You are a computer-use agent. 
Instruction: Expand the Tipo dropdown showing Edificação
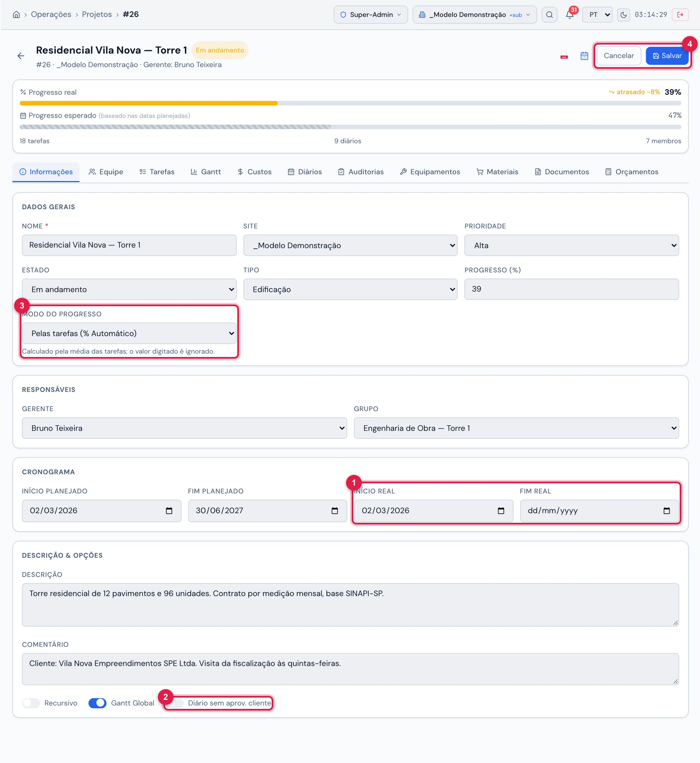tap(350, 289)
